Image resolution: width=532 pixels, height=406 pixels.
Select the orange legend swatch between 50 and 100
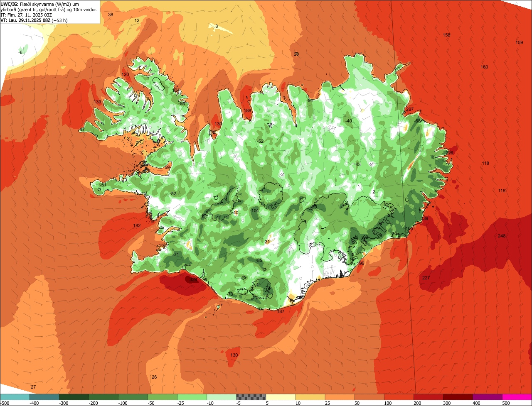[369, 397]
